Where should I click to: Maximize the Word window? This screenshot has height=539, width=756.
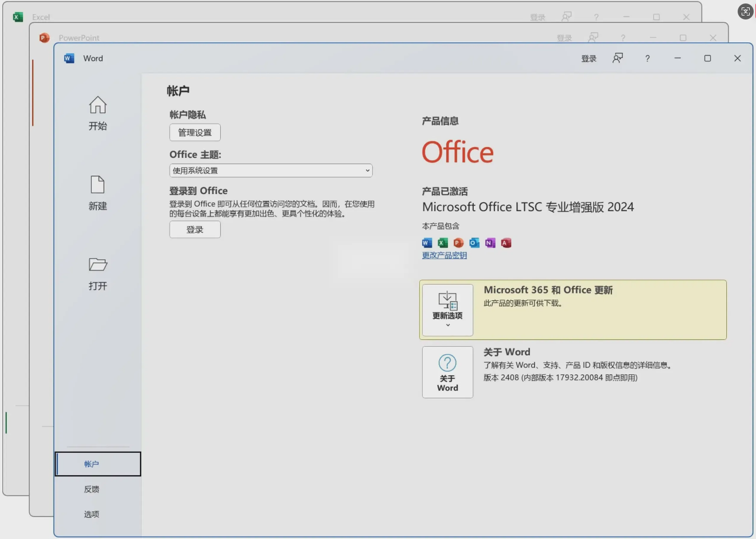coord(708,58)
